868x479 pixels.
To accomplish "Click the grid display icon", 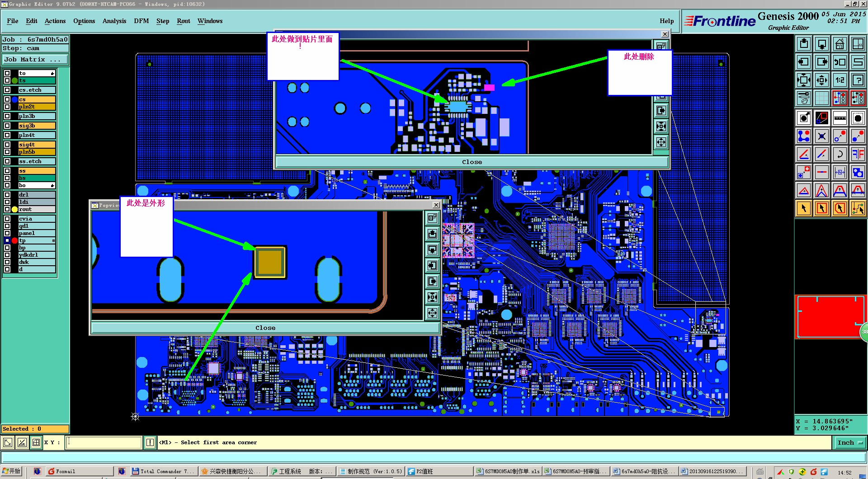I will (822, 98).
